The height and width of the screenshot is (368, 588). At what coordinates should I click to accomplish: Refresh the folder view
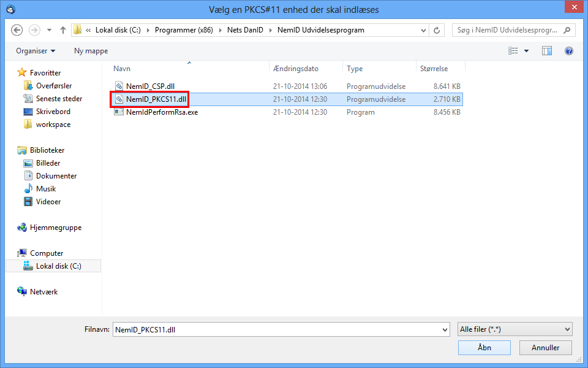[x=437, y=30]
